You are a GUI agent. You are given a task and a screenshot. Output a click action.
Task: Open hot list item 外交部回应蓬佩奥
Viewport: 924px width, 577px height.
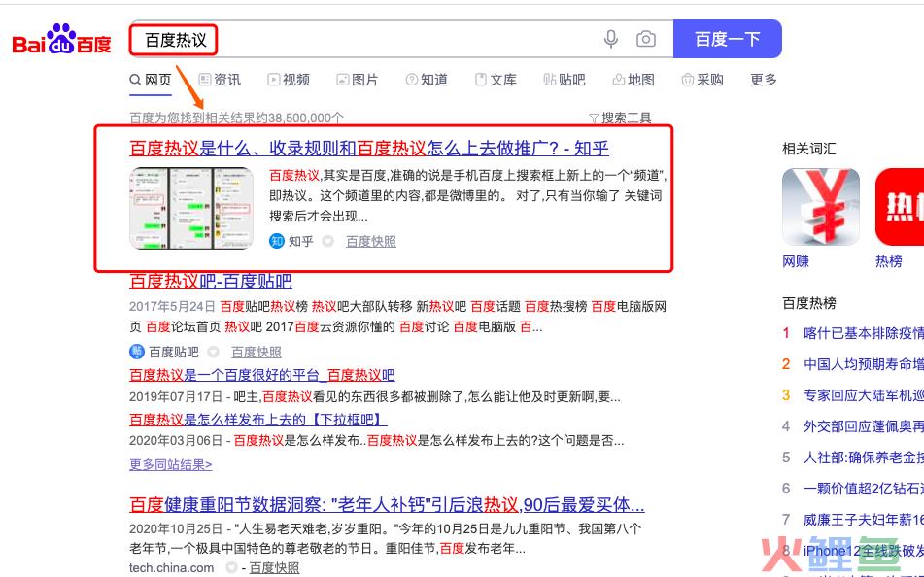864,426
